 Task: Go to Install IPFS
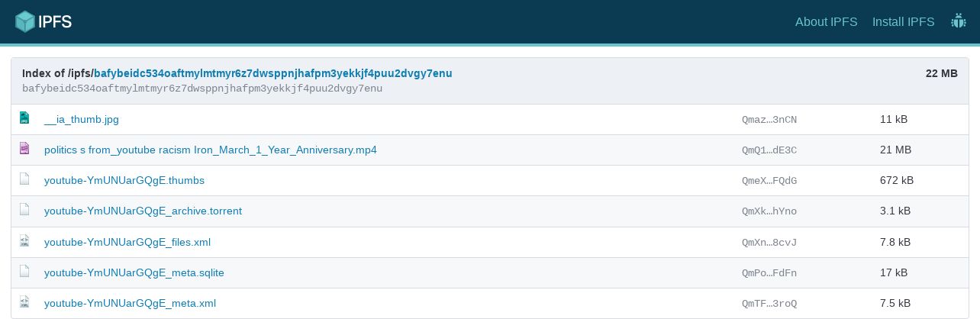pos(904,21)
